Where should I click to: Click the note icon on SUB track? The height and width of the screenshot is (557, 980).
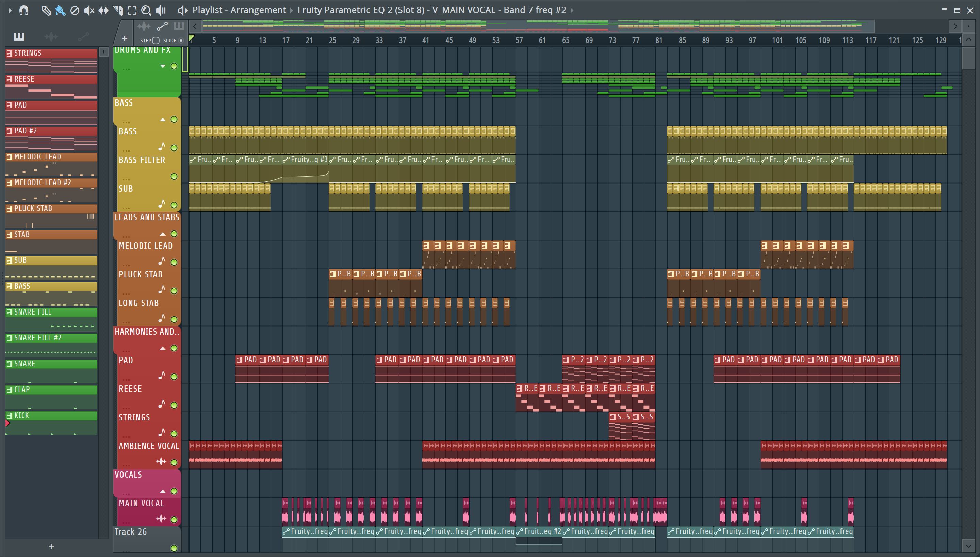162,204
